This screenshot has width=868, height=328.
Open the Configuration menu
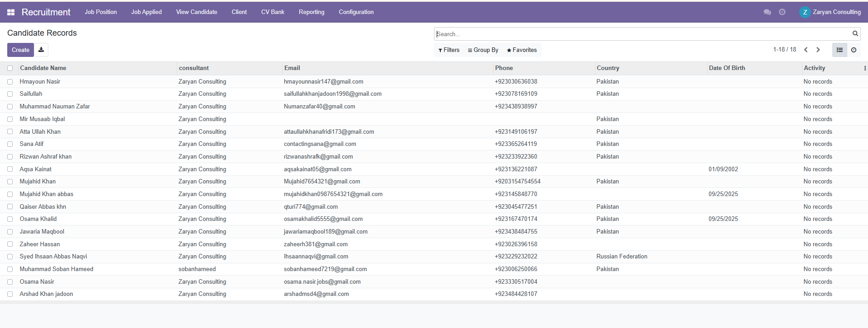pos(356,12)
